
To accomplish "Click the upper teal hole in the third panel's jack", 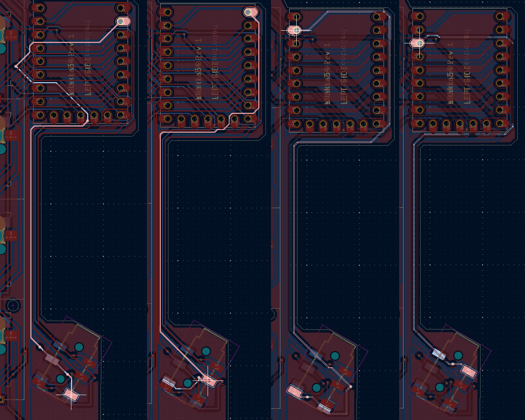I will pos(335,356).
